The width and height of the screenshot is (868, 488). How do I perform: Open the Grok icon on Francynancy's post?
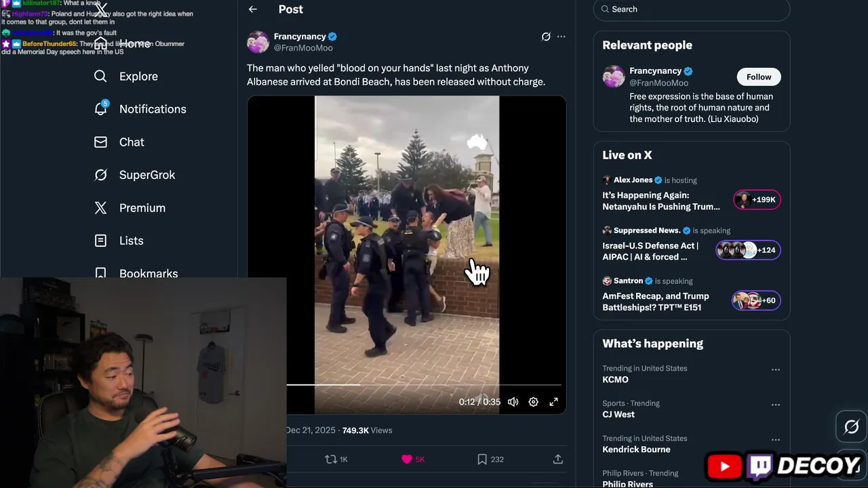pos(546,37)
